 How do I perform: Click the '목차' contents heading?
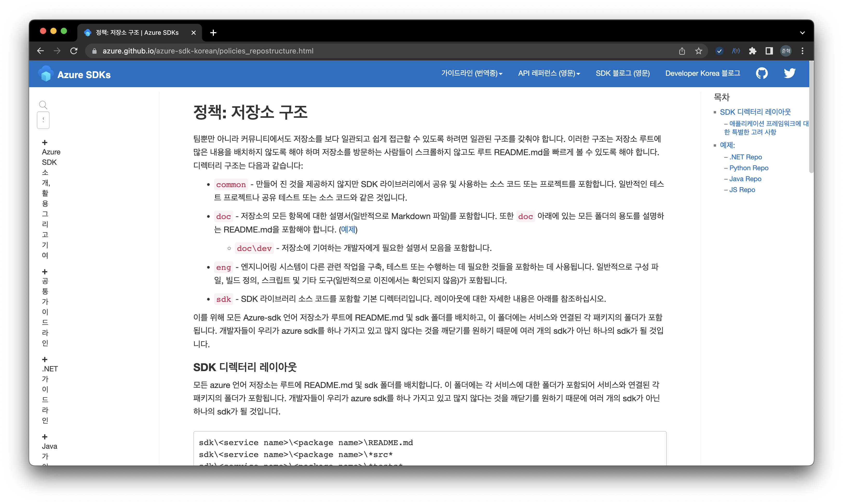tap(722, 98)
